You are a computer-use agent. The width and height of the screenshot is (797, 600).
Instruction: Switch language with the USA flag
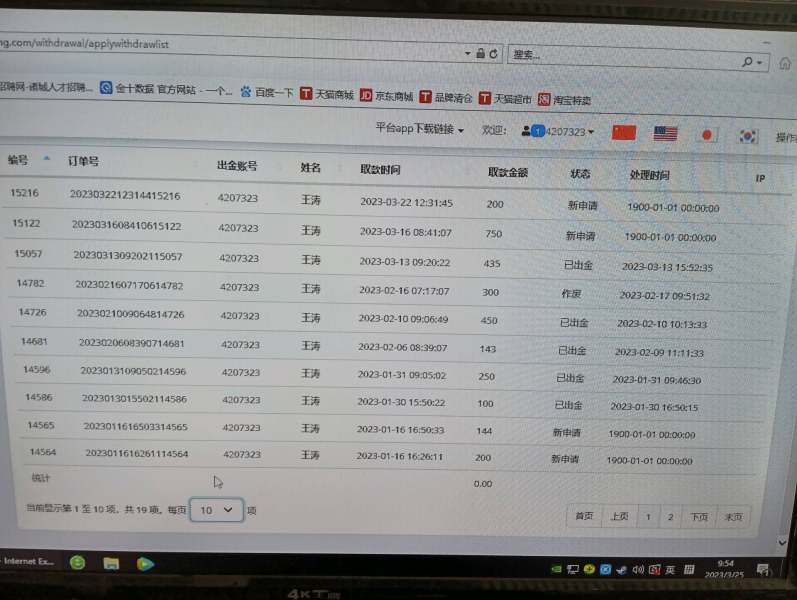[x=665, y=134]
